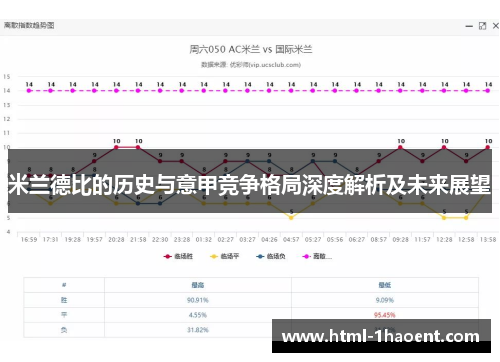Select magenta data point above 16:59
This screenshot has width=500, height=362.
click(29, 90)
